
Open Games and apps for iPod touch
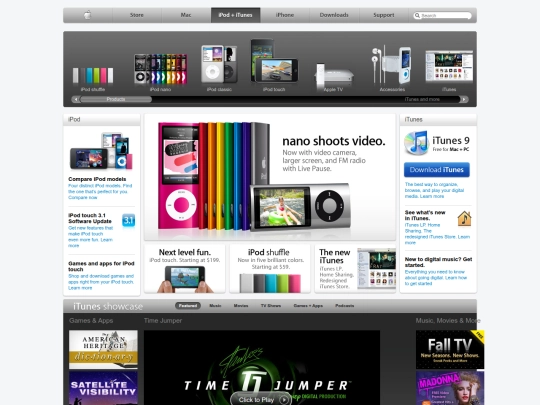pyautogui.click(x=101, y=266)
